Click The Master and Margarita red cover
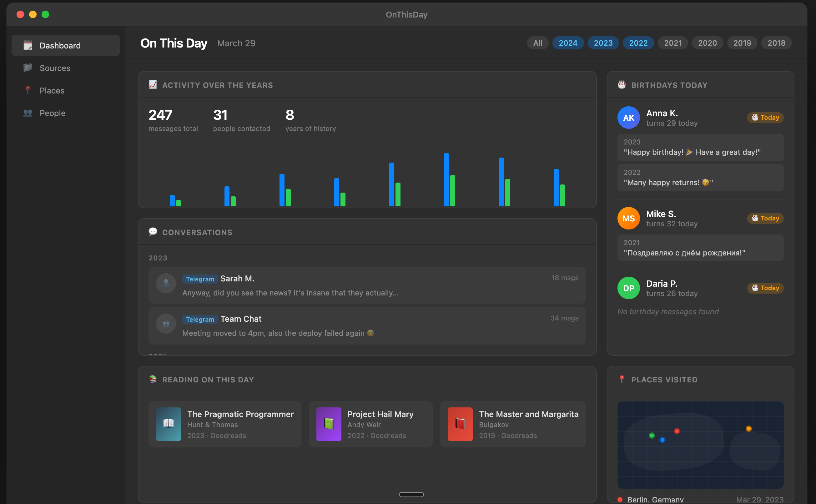The image size is (816, 504). pyautogui.click(x=460, y=424)
